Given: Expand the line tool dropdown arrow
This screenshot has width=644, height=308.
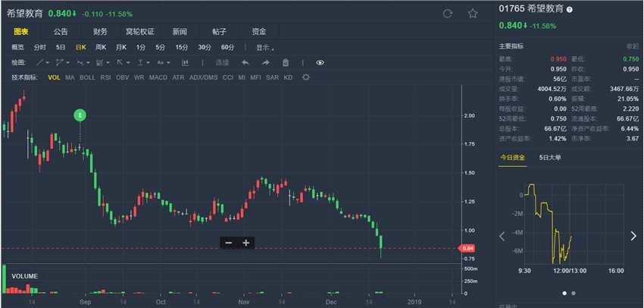Looking at the screenshot, I should tap(47, 63).
